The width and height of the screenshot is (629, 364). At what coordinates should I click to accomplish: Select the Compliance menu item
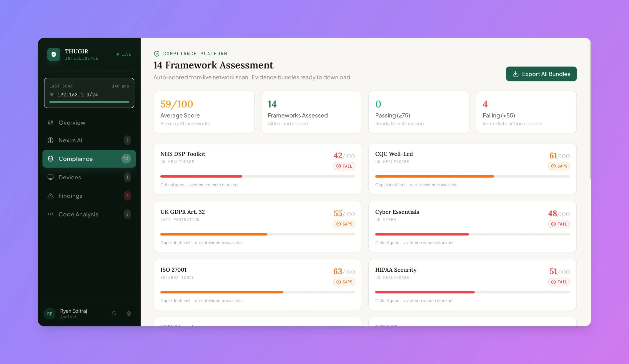pyautogui.click(x=89, y=159)
